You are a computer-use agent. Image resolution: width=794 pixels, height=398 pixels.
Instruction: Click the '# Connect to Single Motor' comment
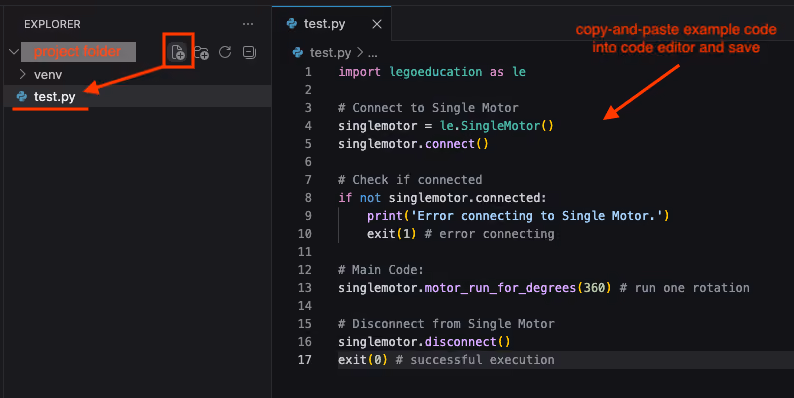point(428,108)
